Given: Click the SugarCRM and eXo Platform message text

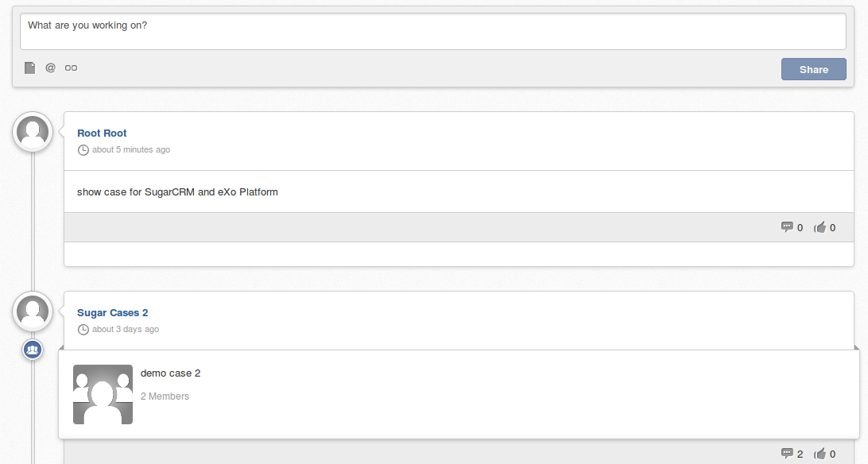Looking at the screenshot, I should (178, 192).
